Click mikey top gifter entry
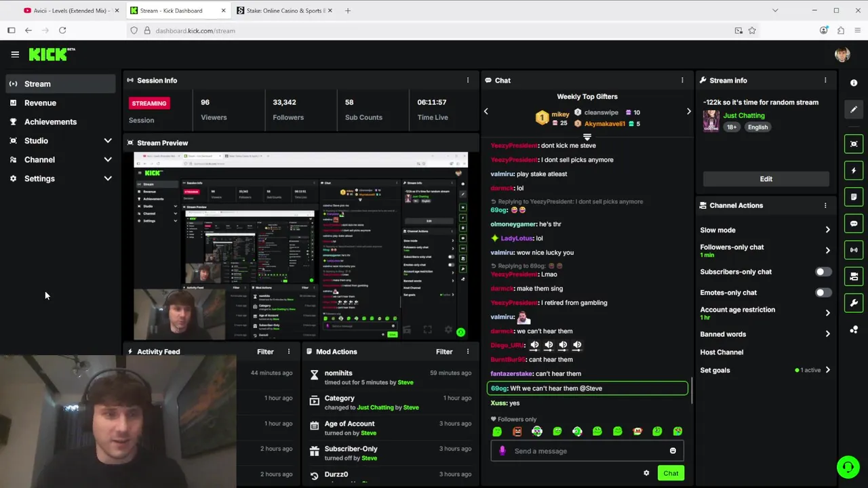This screenshot has height=488, width=868. coord(553,118)
